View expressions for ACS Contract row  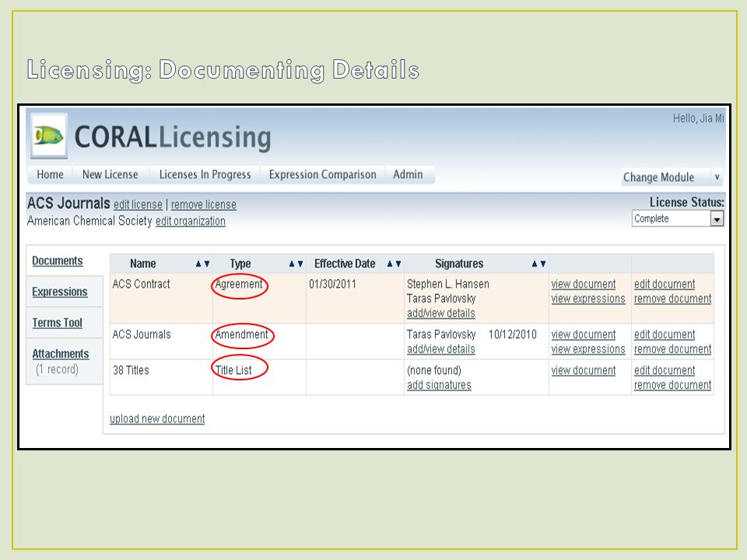(588, 299)
